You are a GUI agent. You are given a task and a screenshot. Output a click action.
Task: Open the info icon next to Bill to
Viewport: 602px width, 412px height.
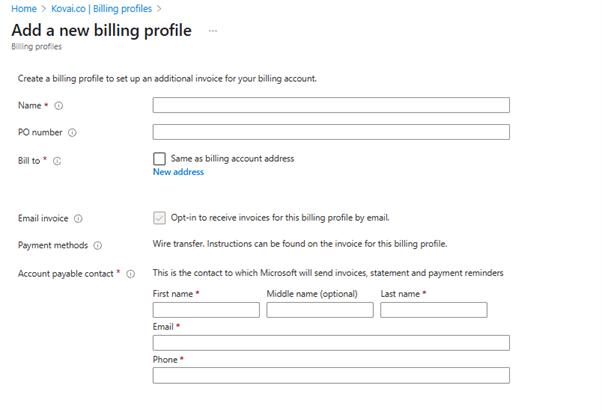[57, 161]
